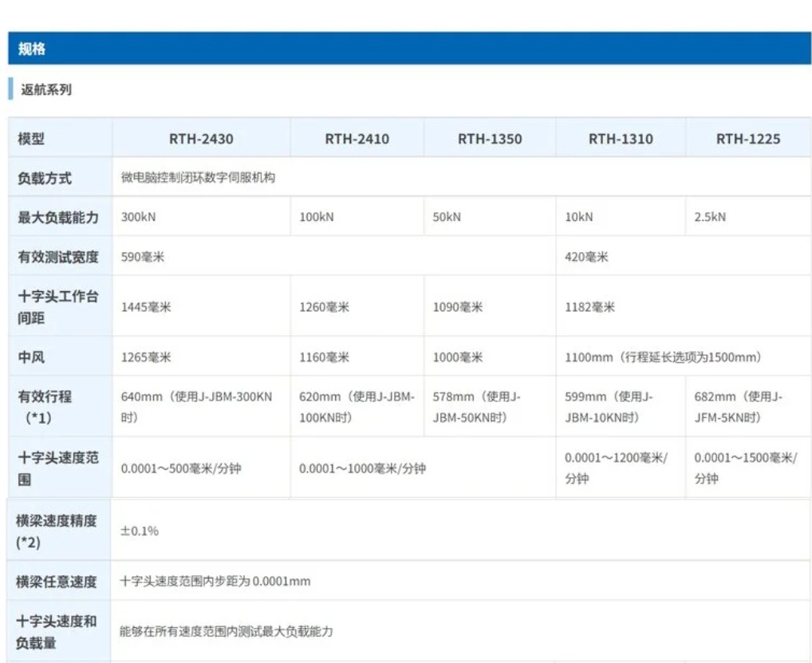Select the 0.0001~1200毫米/分钟 value
This screenshot has width=812, height=663.
(617, 468)
